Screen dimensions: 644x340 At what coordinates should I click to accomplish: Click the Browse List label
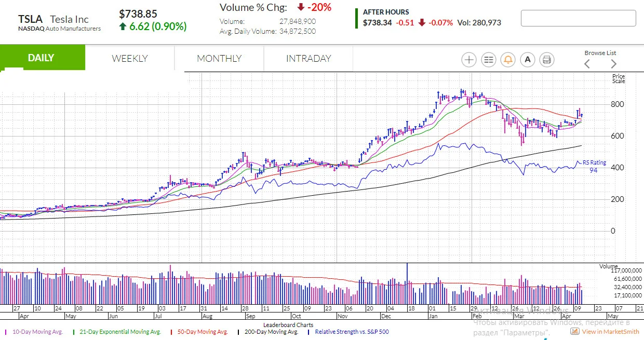(x=600, y=53)
